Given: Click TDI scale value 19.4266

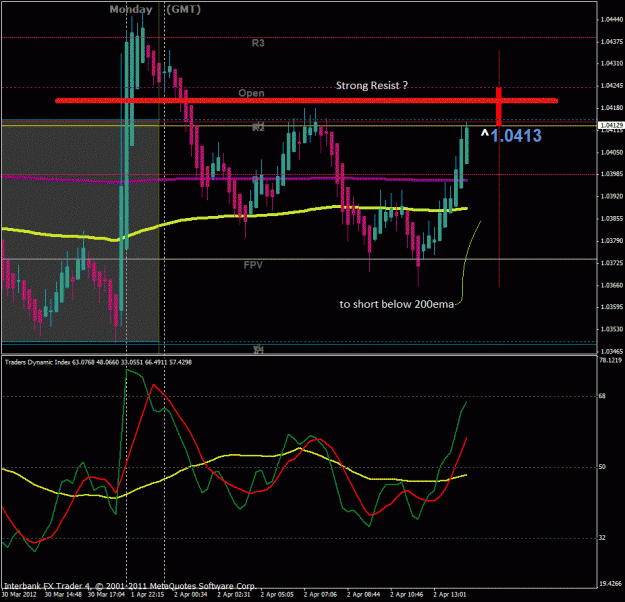Looking at the screenshot, I should (611, 584).
